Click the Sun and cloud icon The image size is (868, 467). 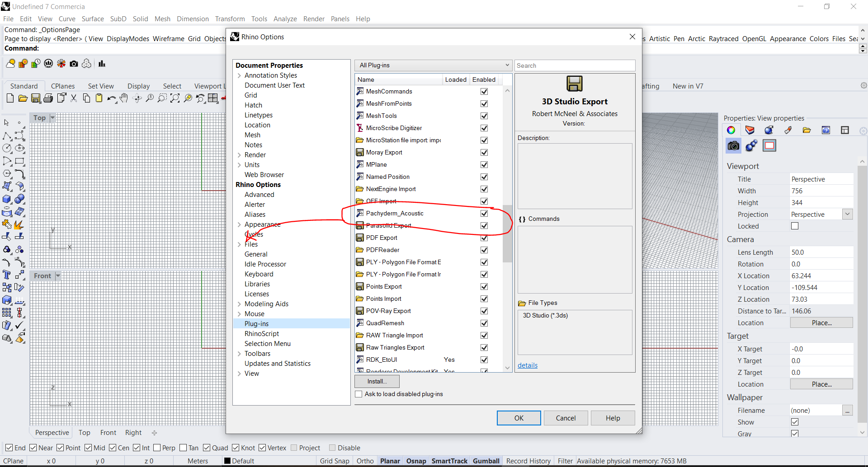[10, 64]
